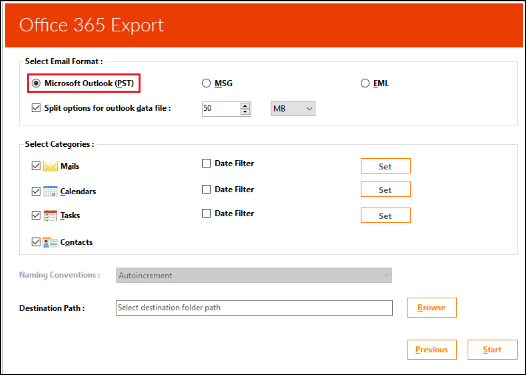Enable Date Filter for Calendars

click(206, 190)
